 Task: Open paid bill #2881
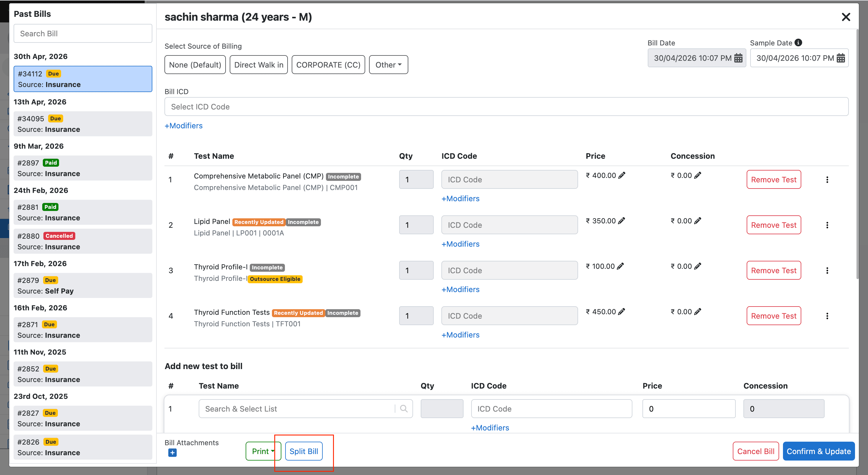pyautogui.click(x=83, y=212)
